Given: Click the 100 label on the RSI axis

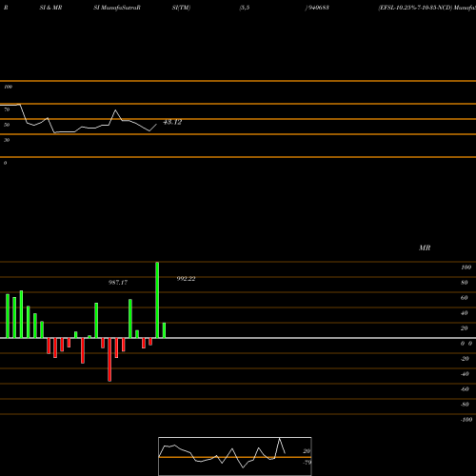Looking at the screenshot, I should coord(8,87).
